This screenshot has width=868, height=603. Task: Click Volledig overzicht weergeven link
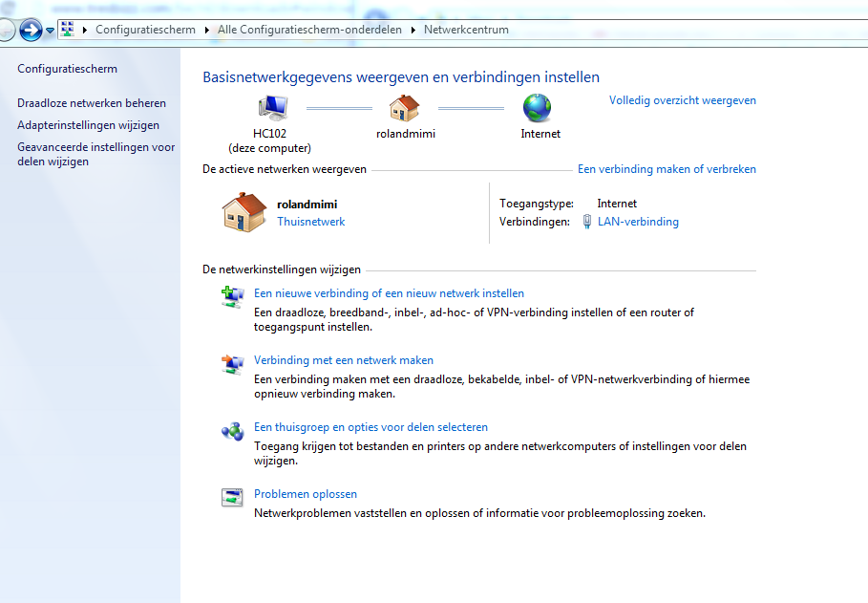click(682, 100)
